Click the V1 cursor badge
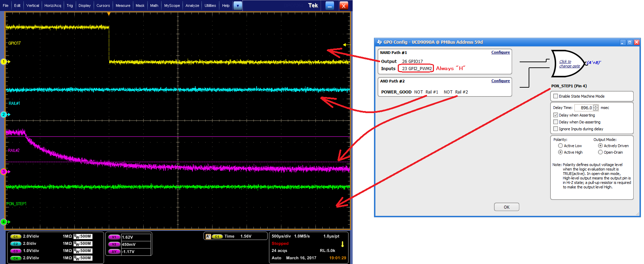644x264 pixels. [114, 237]
